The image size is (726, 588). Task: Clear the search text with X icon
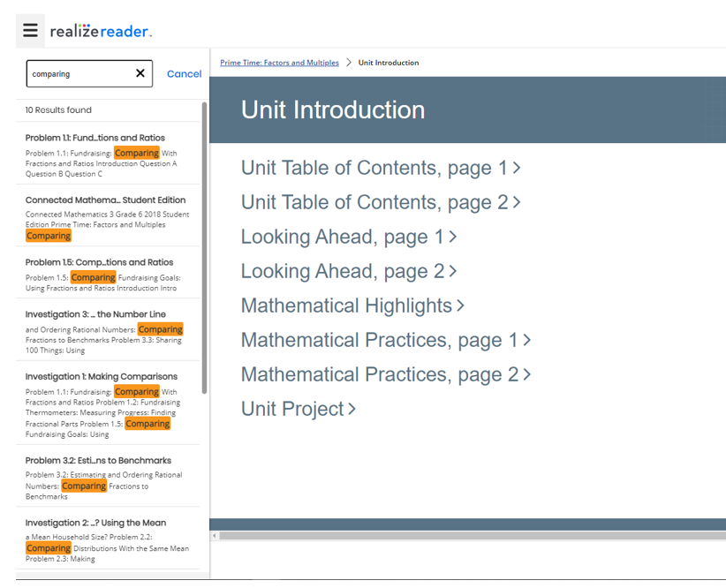click(140, 73)
